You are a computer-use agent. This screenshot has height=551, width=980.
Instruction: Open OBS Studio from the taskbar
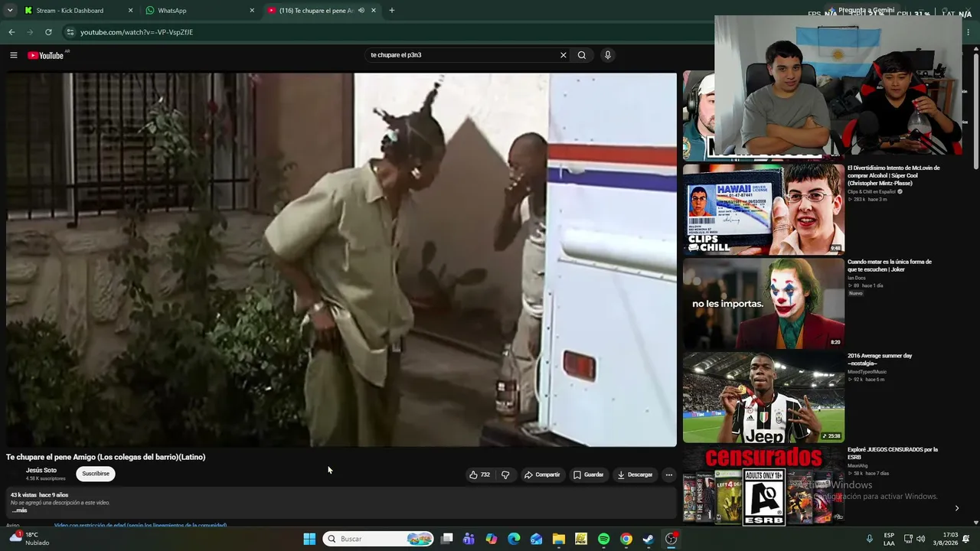point(671,539)
